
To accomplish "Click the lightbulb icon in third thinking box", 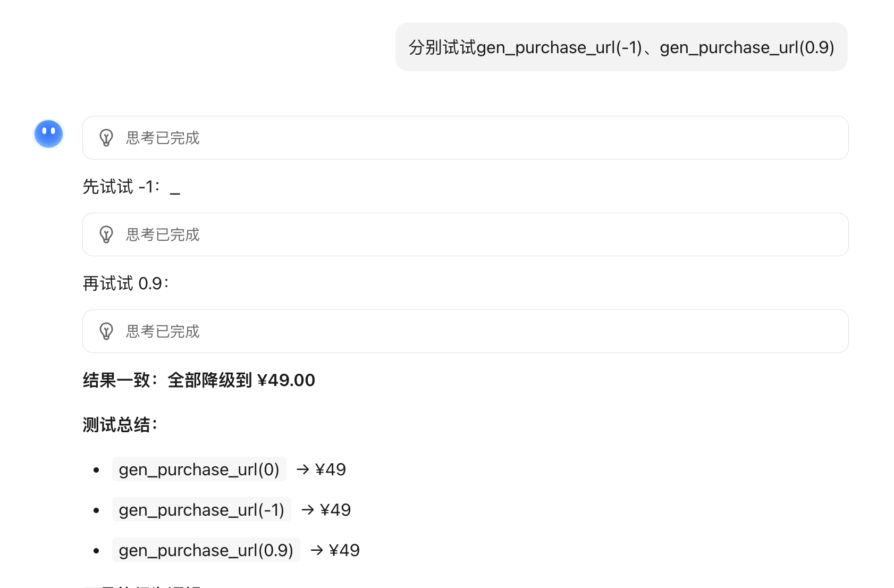I will [x=106, y=331].
